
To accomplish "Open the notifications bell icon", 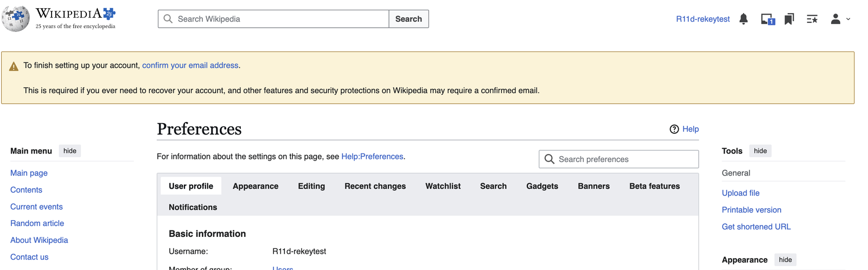I will [744, 19].
